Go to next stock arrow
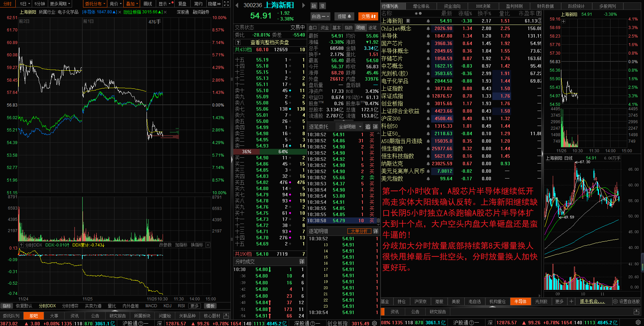 pyautogui.click(x=303, y=5)
